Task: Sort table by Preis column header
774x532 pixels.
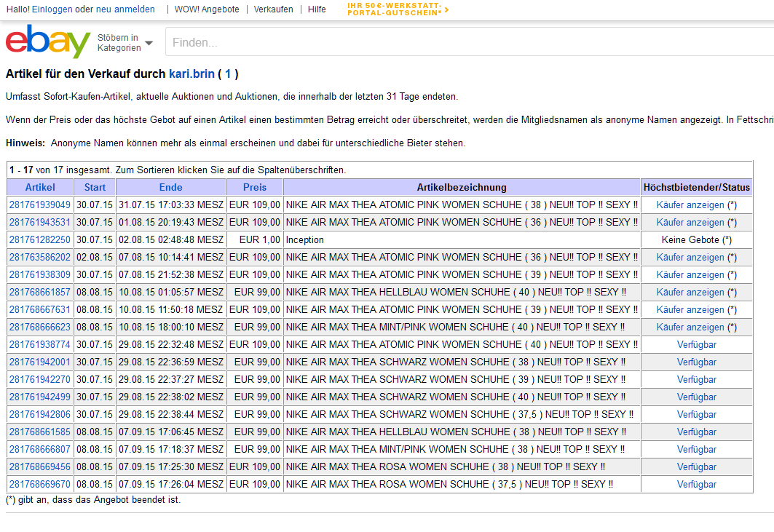Action: tap(254, 187)
